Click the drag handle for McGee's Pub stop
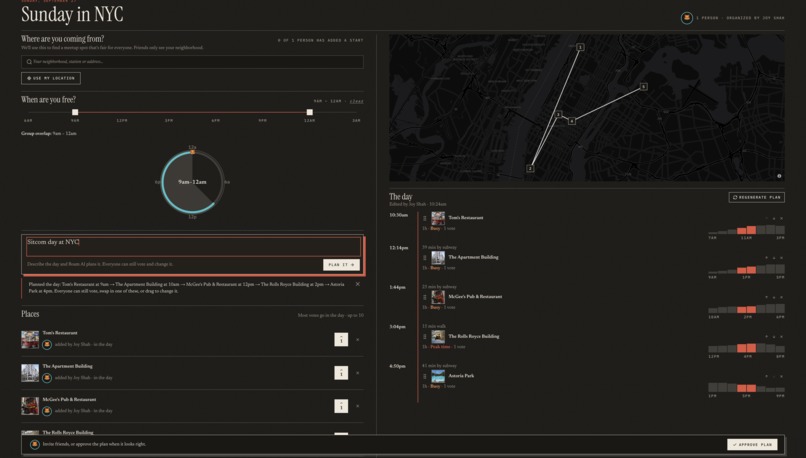 pyautogui.click(x=425, y=297)
